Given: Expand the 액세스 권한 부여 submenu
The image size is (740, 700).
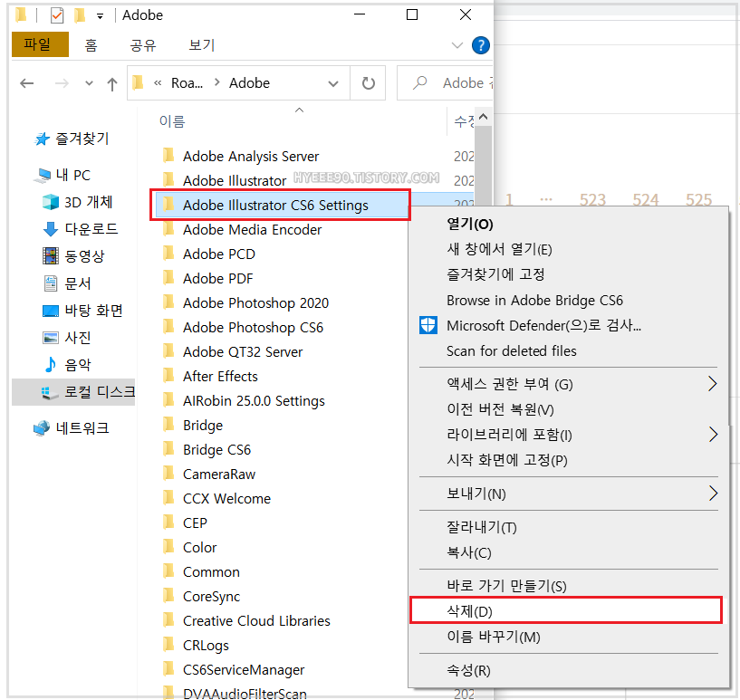Looking at the screenshot, I should (713, 383).
